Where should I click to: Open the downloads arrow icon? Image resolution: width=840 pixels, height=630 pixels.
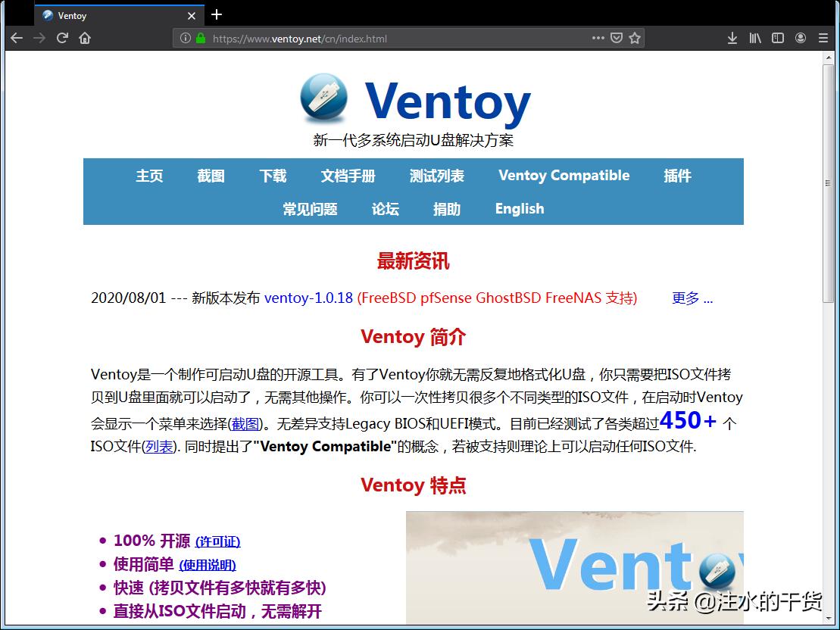[x=732, y=38]
